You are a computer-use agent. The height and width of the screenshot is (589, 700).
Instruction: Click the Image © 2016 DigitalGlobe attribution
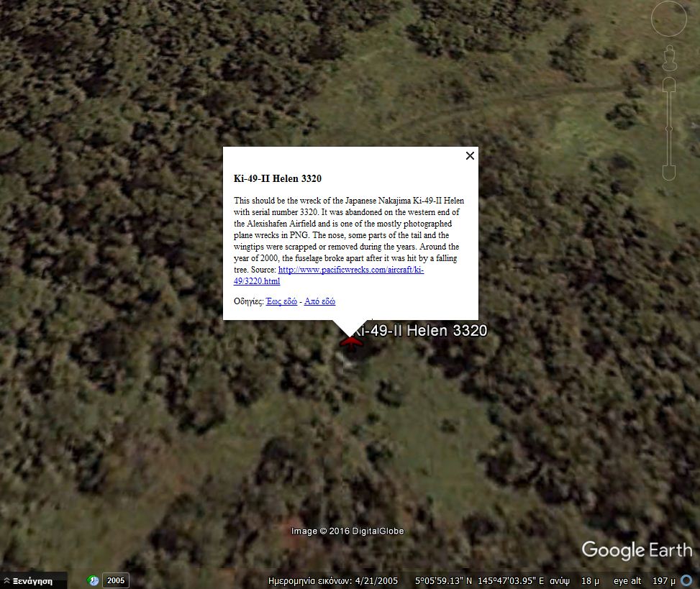click(x=347, y=531)
